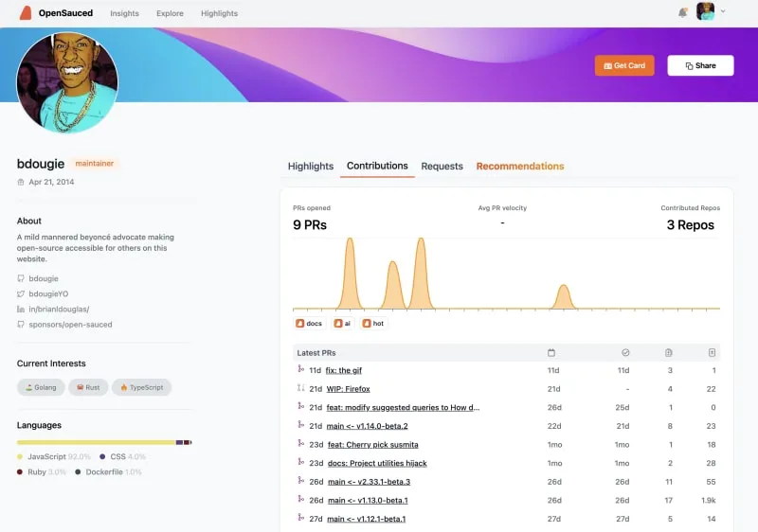Switch to the Requests tab
758x532 pixels.
coord(442,166)
